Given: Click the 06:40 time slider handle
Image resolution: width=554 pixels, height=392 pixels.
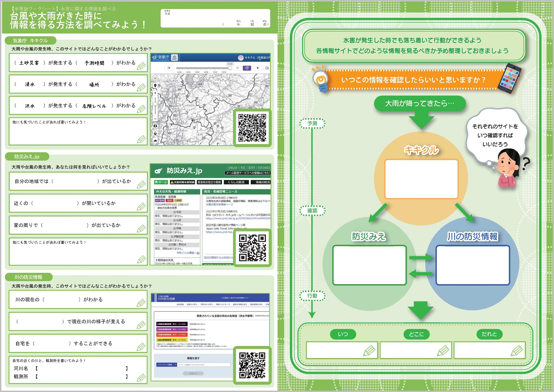Looking at the screenshot, I should pos(230,68).
